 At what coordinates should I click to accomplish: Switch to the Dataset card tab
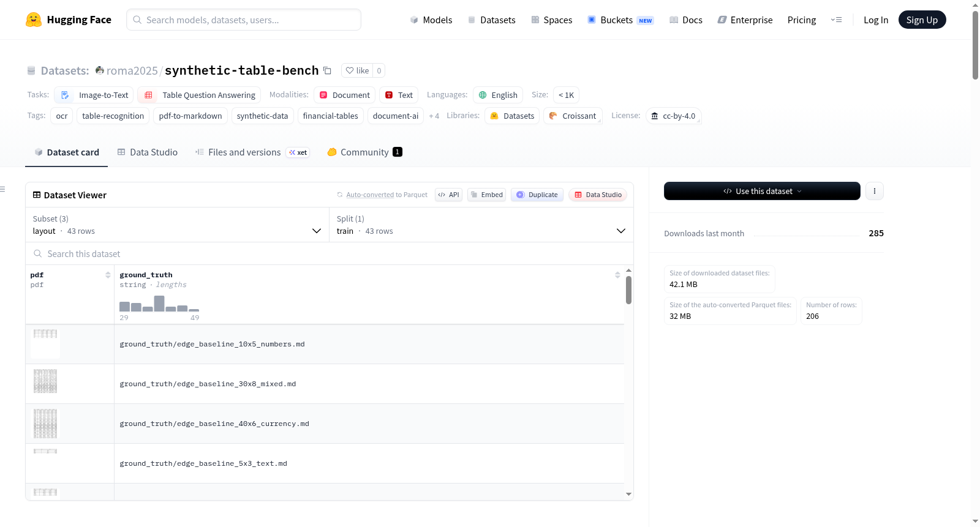click(67, 152)
